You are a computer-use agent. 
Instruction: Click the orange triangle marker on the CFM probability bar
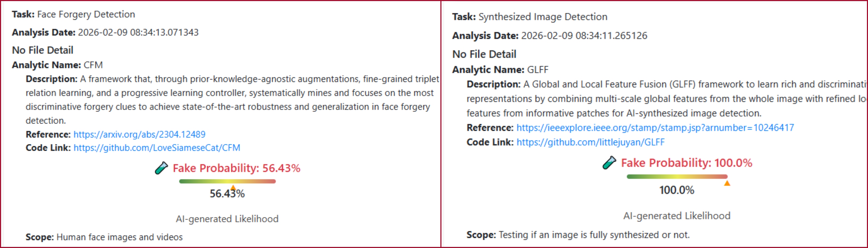[233, 187]
